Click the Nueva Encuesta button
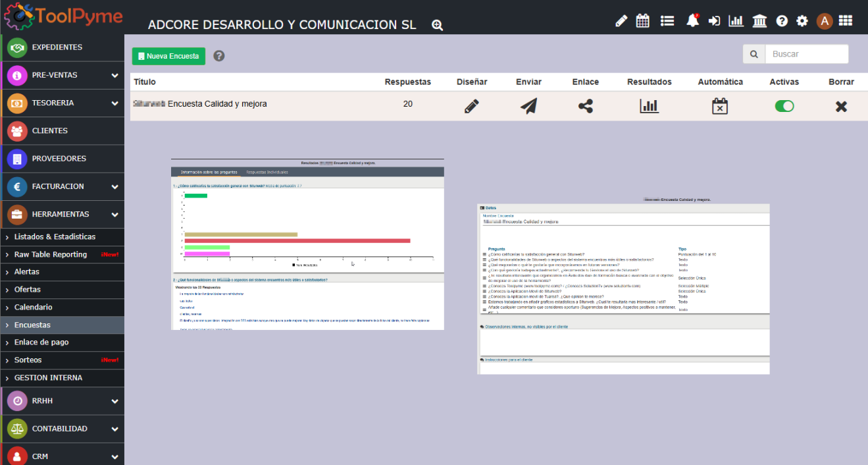 (x=168, y=56)
